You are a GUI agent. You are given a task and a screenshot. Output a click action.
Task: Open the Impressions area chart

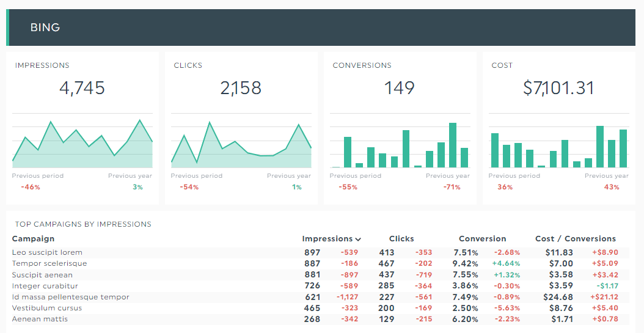pos(82,141)
